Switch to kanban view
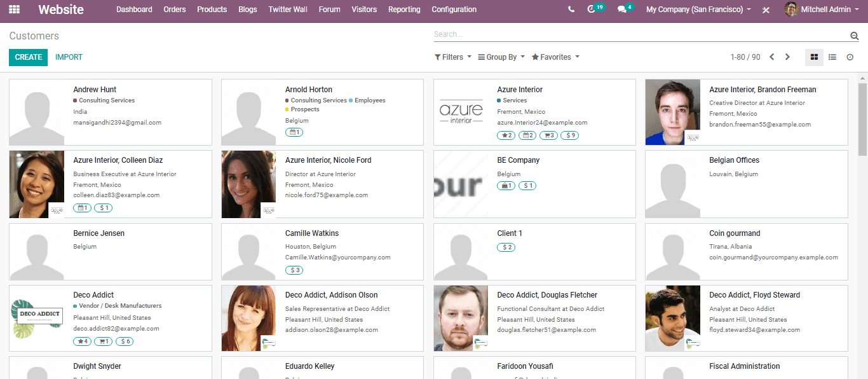 (814, 57)
